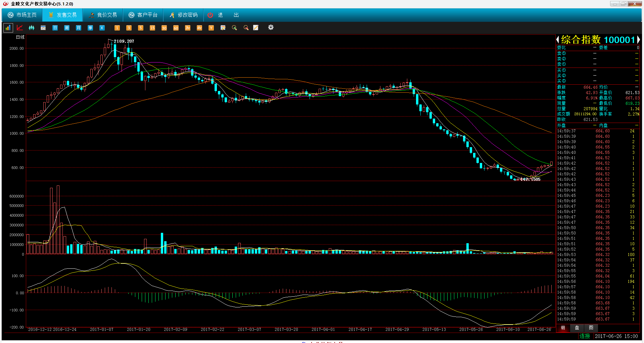Screen dimensions: 644x343
Task: Open the 竞价交易 tab
Action: pyautogui.click(x=103, y=15)
